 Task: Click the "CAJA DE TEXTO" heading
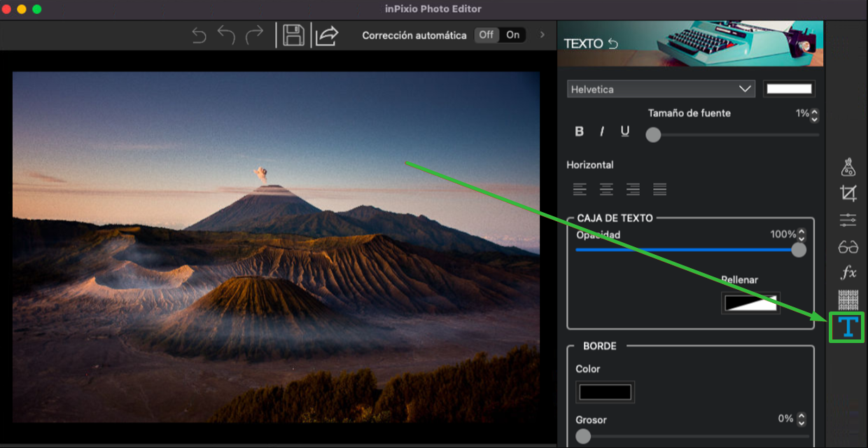(615, 218)
